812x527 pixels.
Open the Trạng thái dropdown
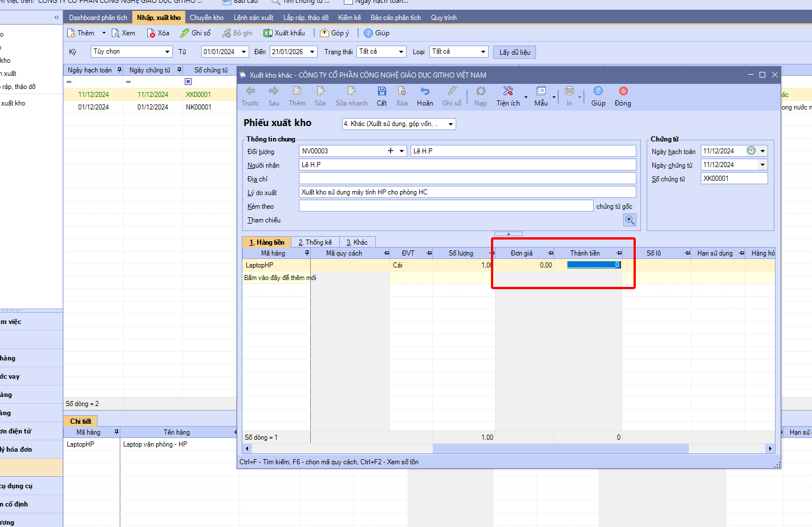[401, 52]
